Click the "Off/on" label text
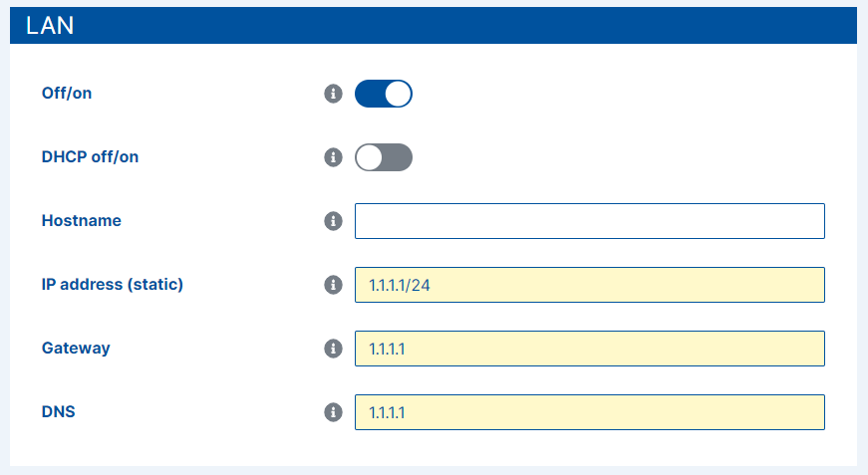The width and height of the screenshot is (868, 475). 68,94
